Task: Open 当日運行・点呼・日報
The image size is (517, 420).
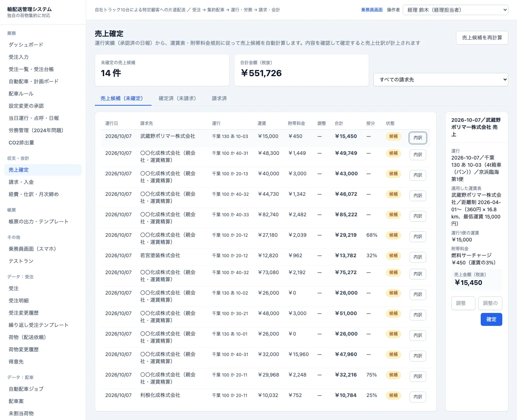Action: pyautogui.click(x=43, y=118)
